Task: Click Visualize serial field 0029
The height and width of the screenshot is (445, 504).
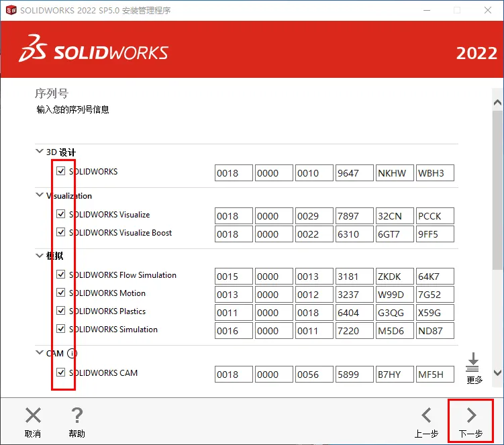Action: pyautogui.click(x=314, y=215)
